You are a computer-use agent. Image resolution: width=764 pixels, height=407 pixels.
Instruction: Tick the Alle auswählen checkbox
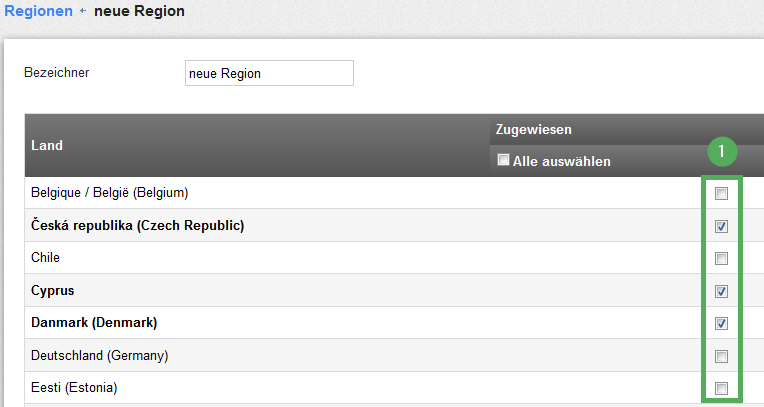tap(503, 160)
